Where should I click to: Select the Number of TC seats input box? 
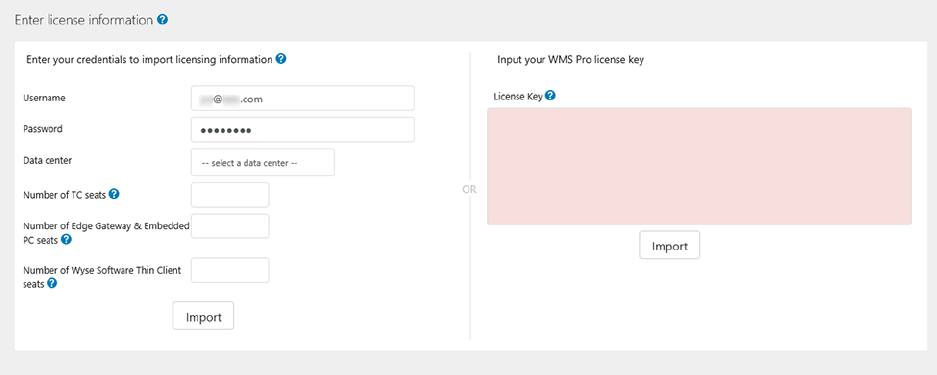[x=230, y=195]
